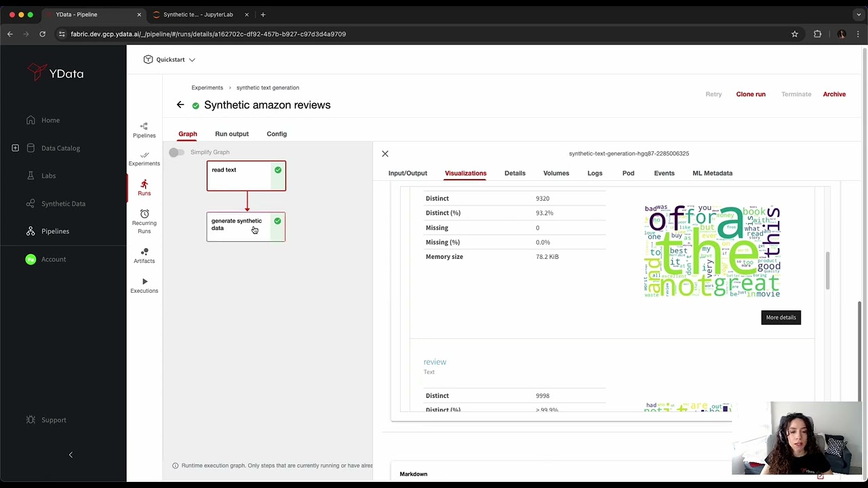The height and width of the screenshot is (488, 868).
Task: Switch to the Config tab
Action: coord(277,134)
